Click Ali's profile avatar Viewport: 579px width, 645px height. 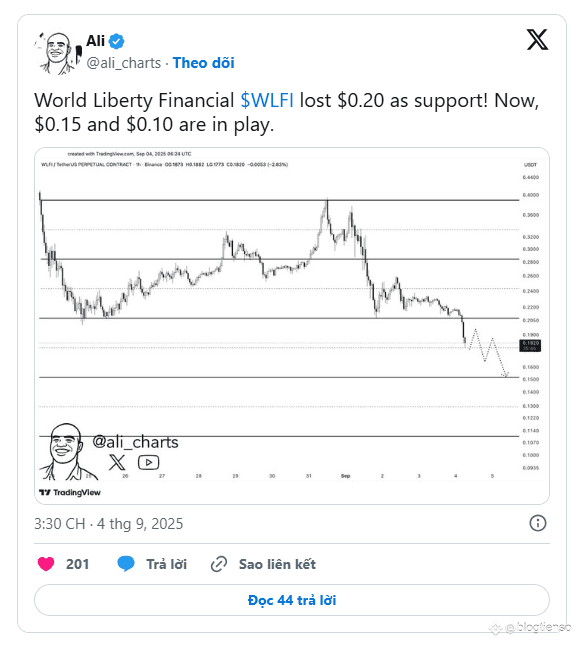58,53
